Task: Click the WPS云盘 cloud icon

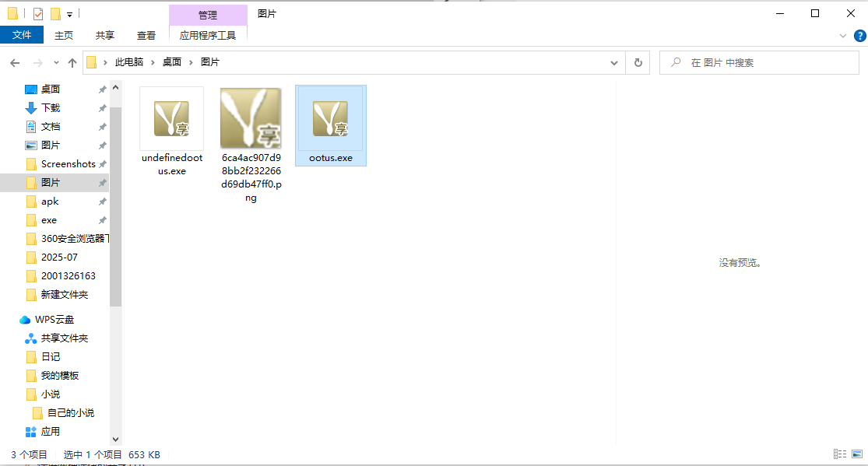Action: click(x=25, y=320)
